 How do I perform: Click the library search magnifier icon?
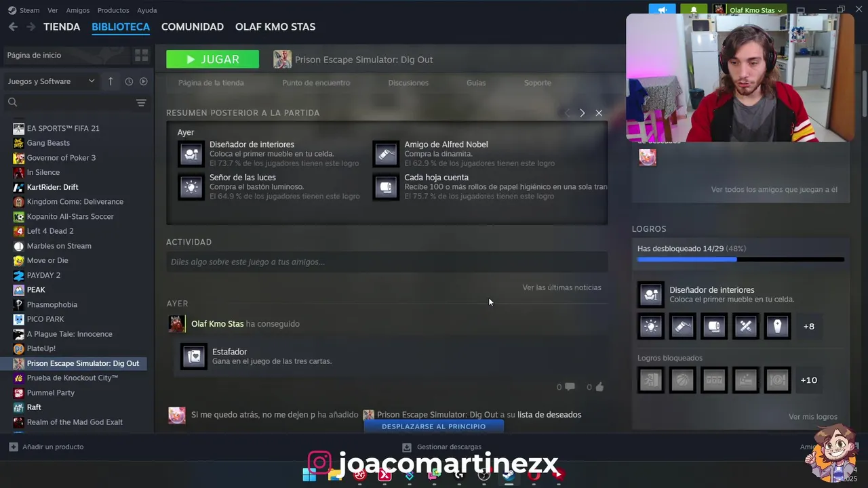point(12,102)
